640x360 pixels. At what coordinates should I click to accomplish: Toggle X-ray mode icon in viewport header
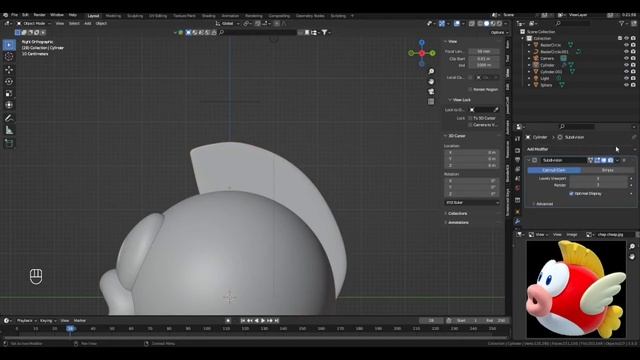click(472, 24)
